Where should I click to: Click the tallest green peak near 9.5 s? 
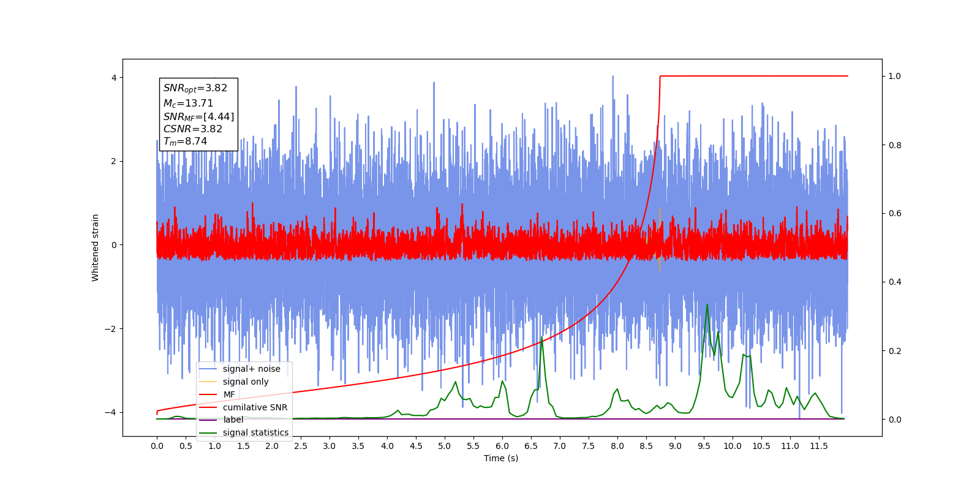click(707, 305)
